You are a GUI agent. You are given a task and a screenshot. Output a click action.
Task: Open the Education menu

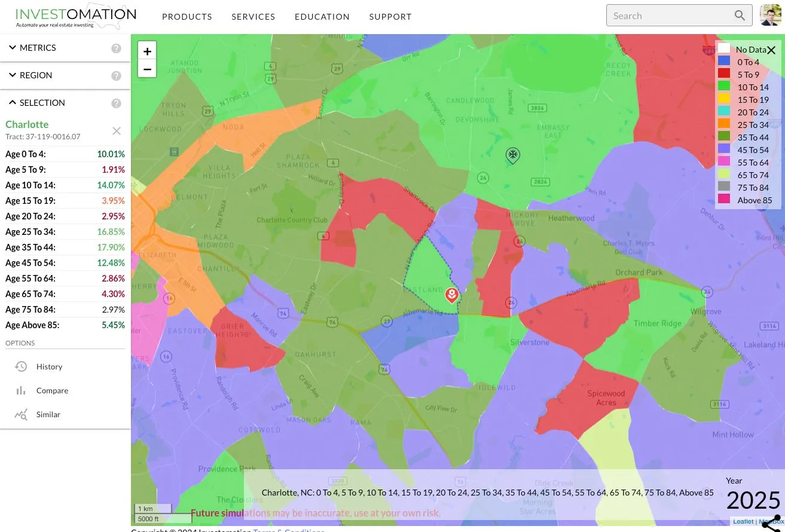pyautogui.click(x=322, y=17)
